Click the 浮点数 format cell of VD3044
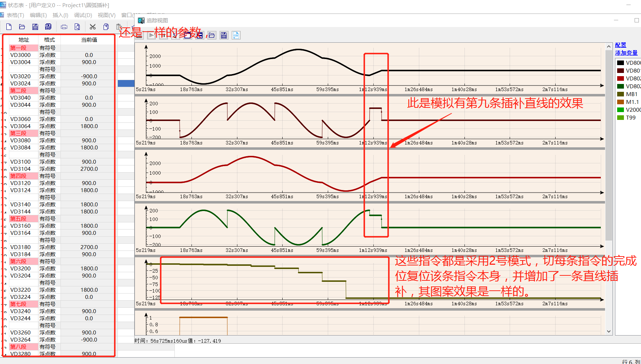This screenshot has height=364, width=641. click(x=49, y=105)
